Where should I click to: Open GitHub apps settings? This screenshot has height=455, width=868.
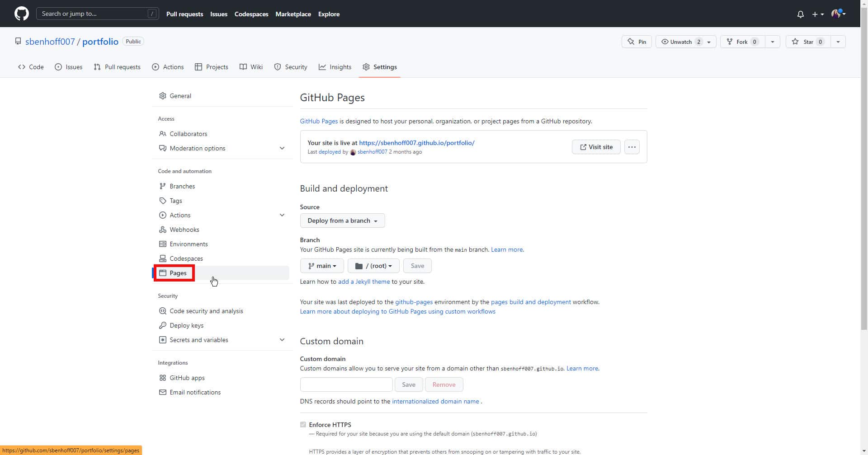222,378
